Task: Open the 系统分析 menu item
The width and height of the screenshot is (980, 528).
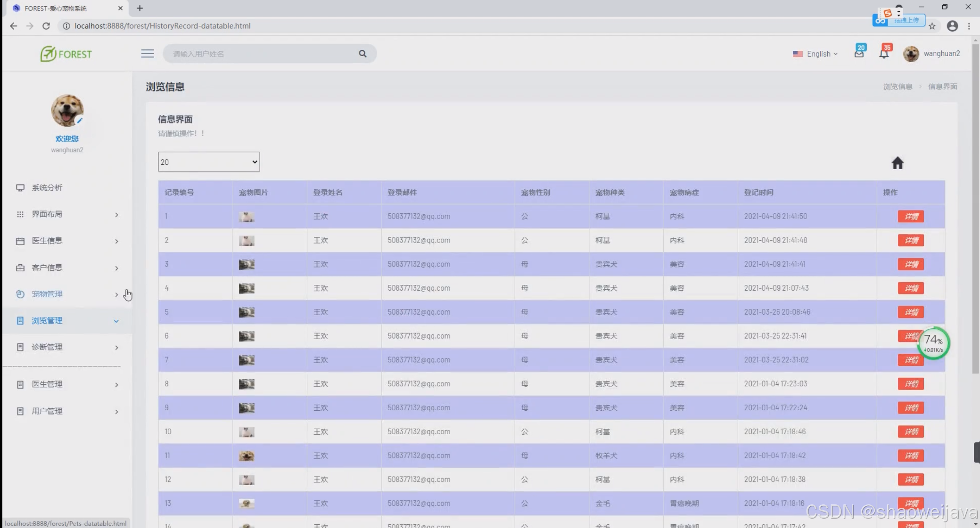Action: [47, 187]
